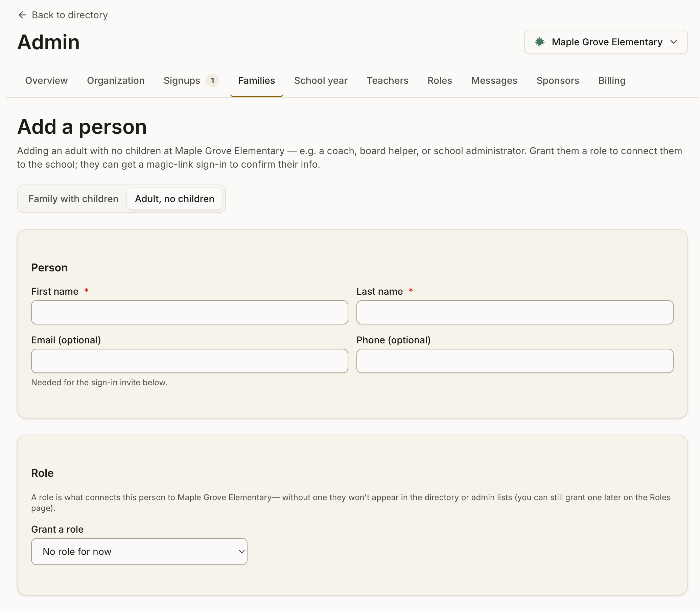
Task: Click the 'Add a person' heading
Action: [x=82, y=127]
